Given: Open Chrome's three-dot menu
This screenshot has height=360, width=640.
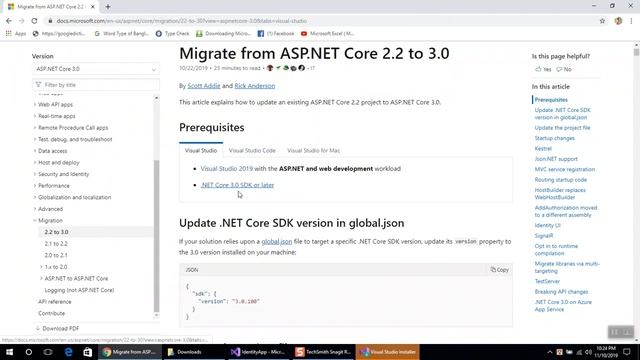Looking at the screenshot, I should click(x=631, y=21).
